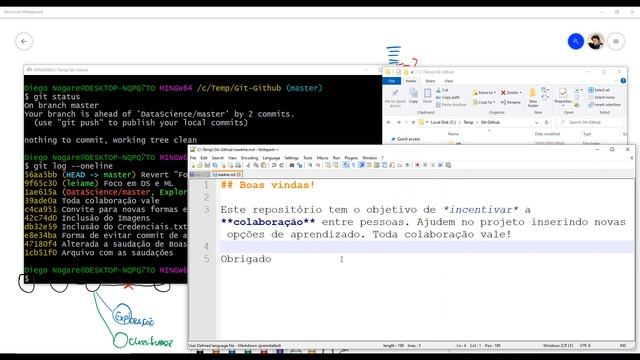Click Notepad++ Redo toolbar icon
This screenshot has width=640, height=360.
coord(281,165)
